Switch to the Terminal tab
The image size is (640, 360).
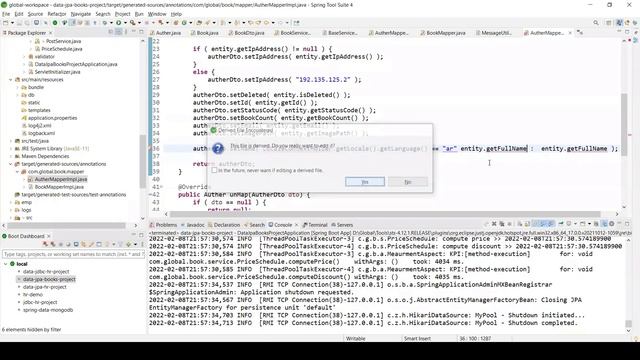click(x=315, y=225)
